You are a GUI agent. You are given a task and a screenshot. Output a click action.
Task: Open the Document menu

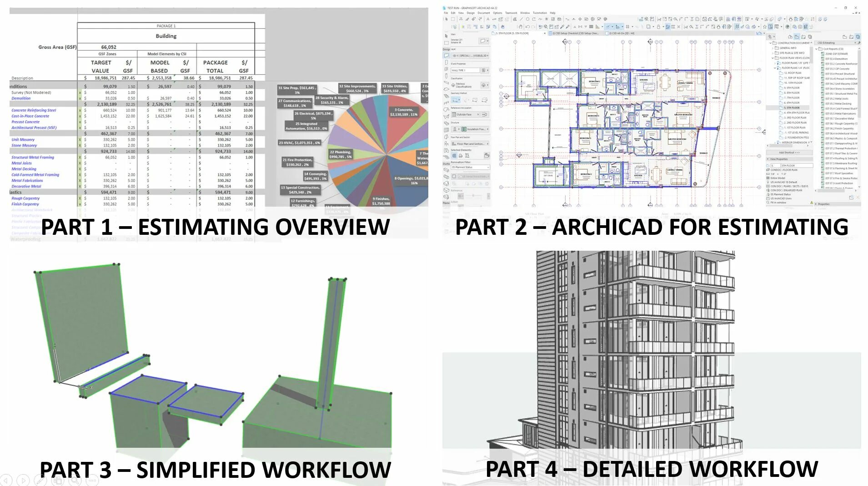(484, 13)
